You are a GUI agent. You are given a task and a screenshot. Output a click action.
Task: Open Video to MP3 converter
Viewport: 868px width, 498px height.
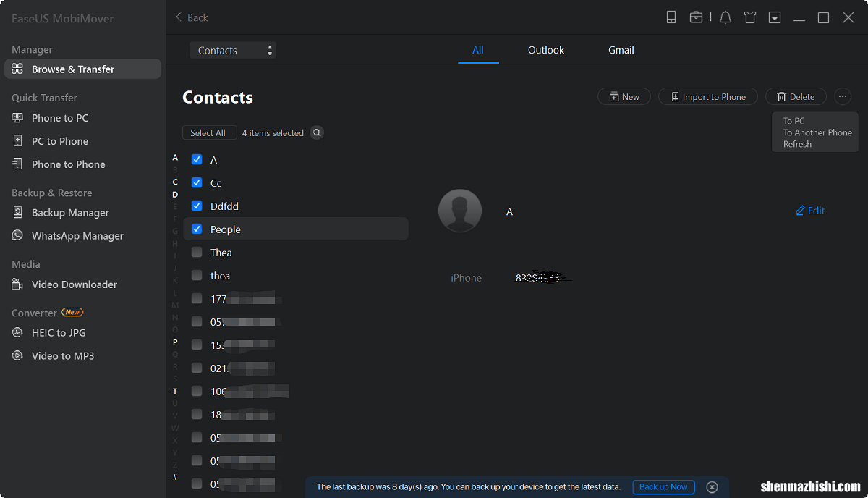[63, 356]
